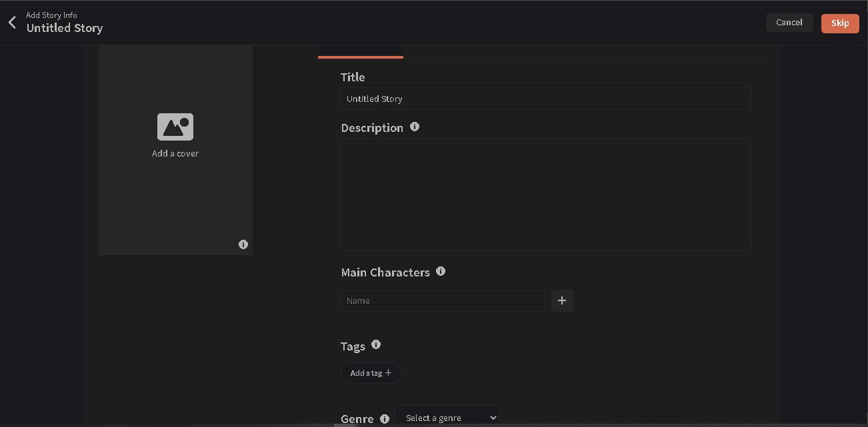Click the Description text area
Image resolution: width=868 pixels, height=427 pixels.
point(545,194)
